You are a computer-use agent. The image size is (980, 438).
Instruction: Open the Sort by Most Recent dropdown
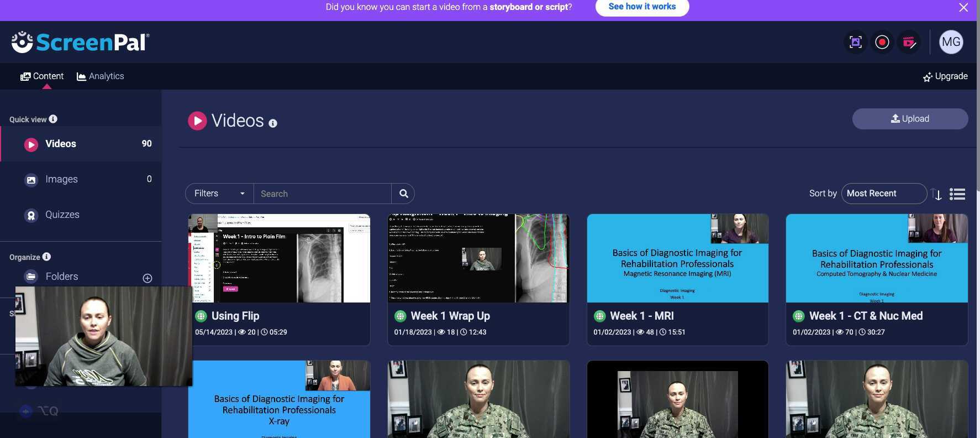(884, 194)
